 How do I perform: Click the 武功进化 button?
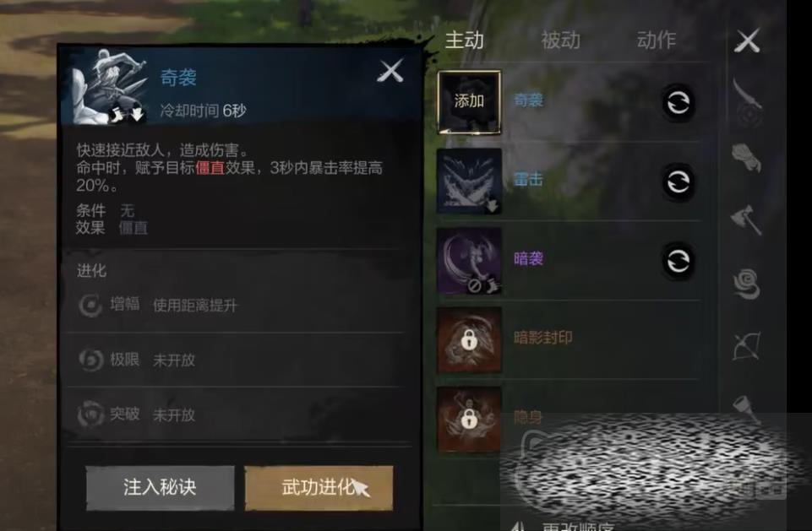(x=319, y=487)
